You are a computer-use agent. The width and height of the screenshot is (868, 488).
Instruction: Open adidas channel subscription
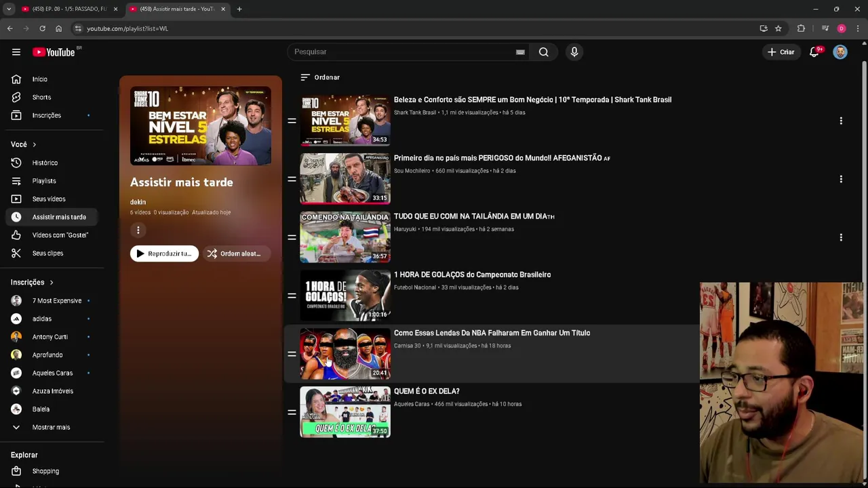click(x=52, y=319)
